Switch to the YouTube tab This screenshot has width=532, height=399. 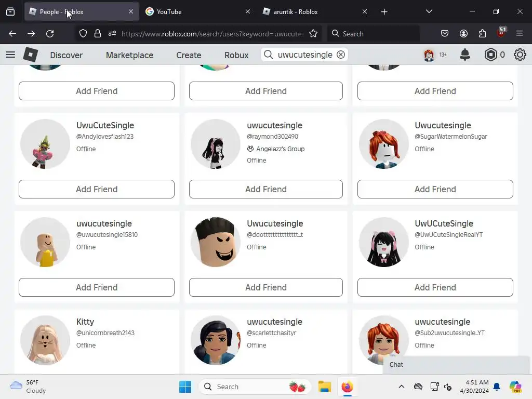(198, 11)
